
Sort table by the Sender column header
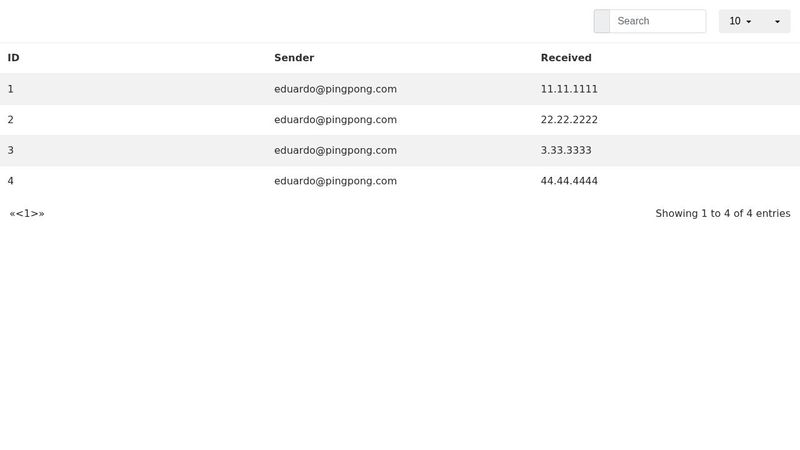[294, 58]
